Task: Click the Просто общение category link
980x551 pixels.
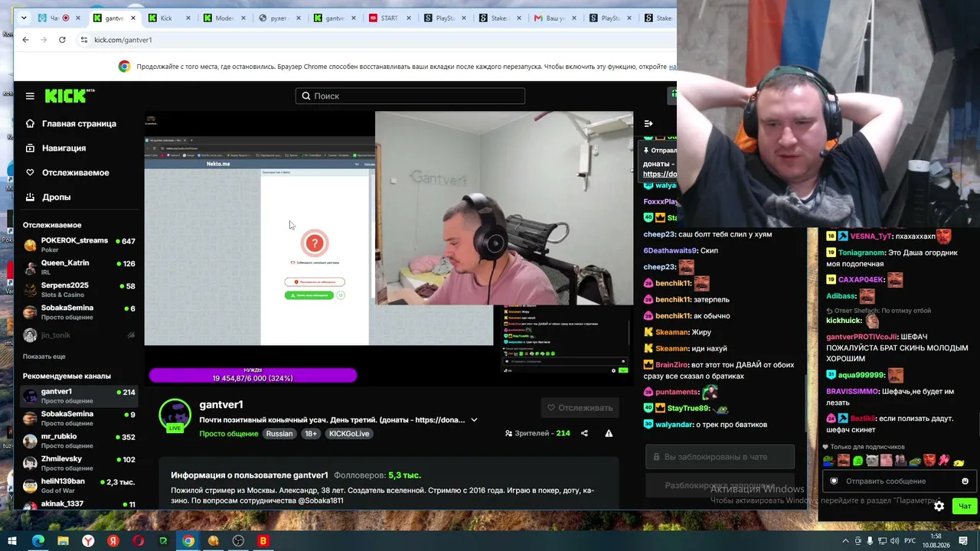Action: 229,434
